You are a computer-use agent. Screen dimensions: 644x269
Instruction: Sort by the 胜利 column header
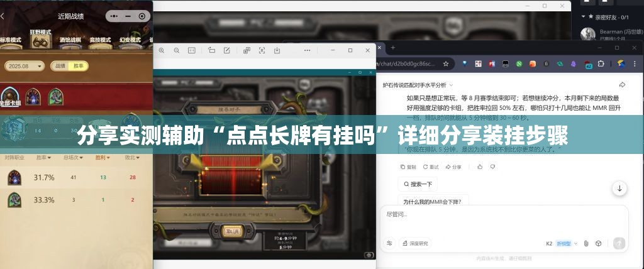tap(103, 158)
